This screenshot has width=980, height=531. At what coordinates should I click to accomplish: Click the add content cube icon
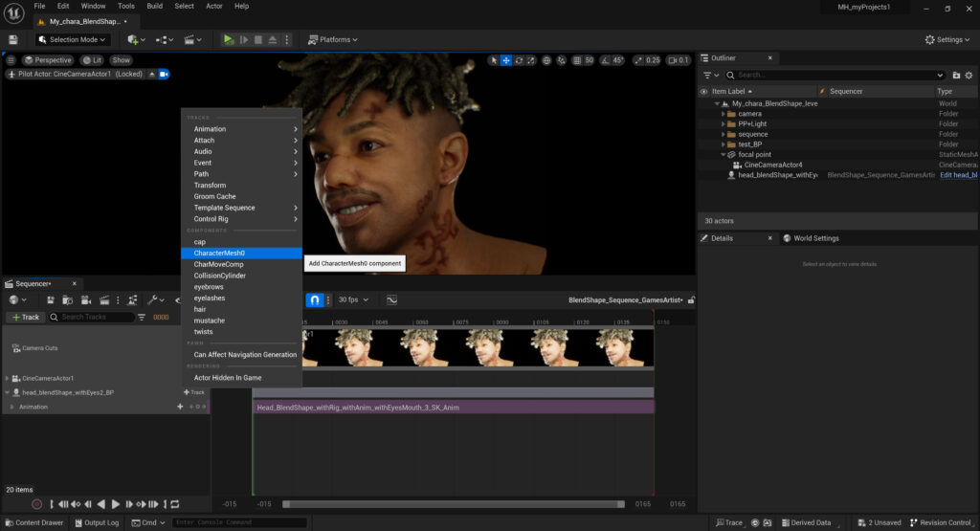pos(133,39)
